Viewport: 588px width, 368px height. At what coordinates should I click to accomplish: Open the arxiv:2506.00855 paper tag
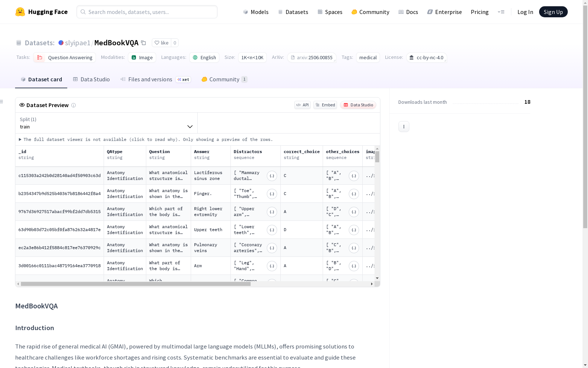coord(312,57)
